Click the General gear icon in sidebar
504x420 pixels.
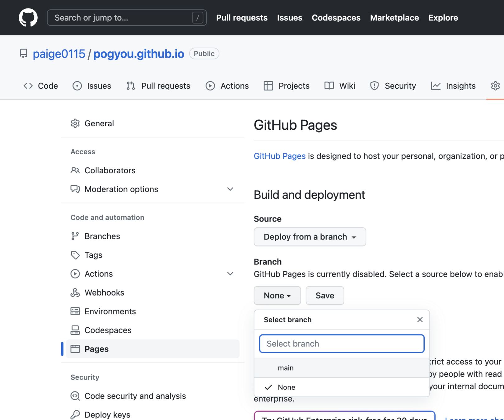pos(75,124)
